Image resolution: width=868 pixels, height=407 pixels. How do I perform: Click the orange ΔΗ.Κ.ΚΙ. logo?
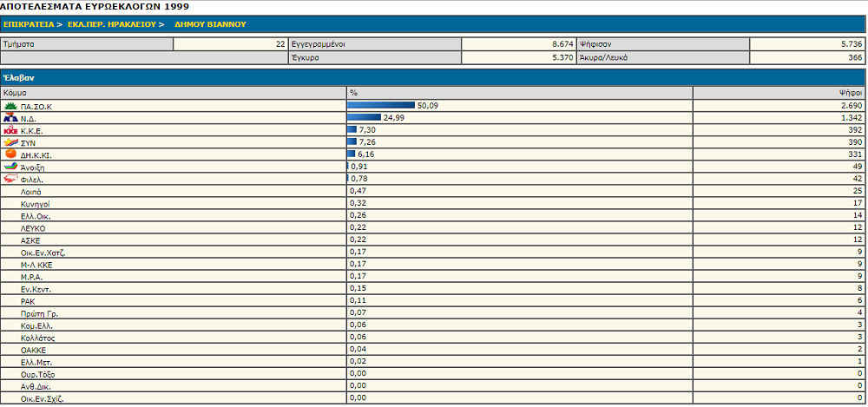[x=10, y=154]
